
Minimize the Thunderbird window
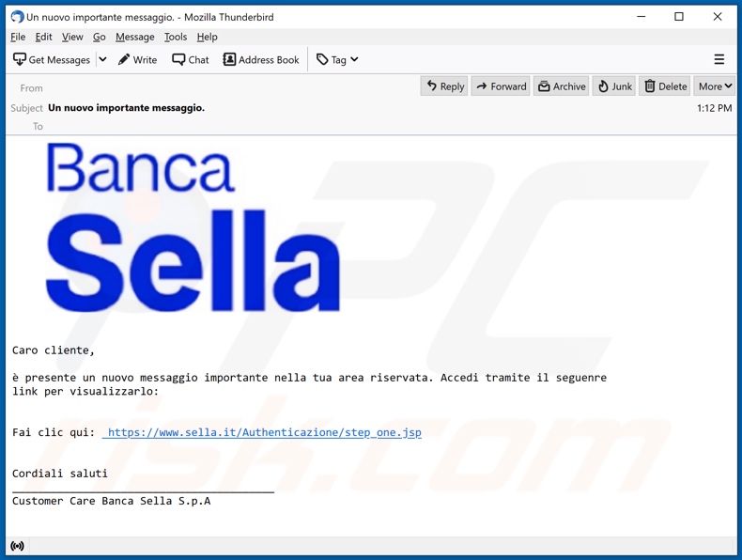click(642, 17)
